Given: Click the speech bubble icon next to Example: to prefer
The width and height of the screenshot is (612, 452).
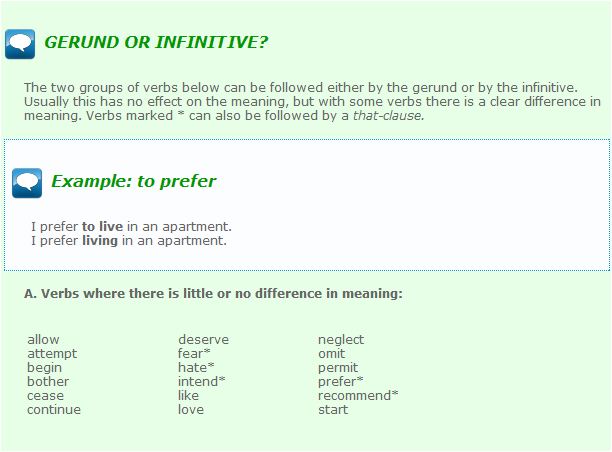Looking at the screenshot, I should pos(27,182).
